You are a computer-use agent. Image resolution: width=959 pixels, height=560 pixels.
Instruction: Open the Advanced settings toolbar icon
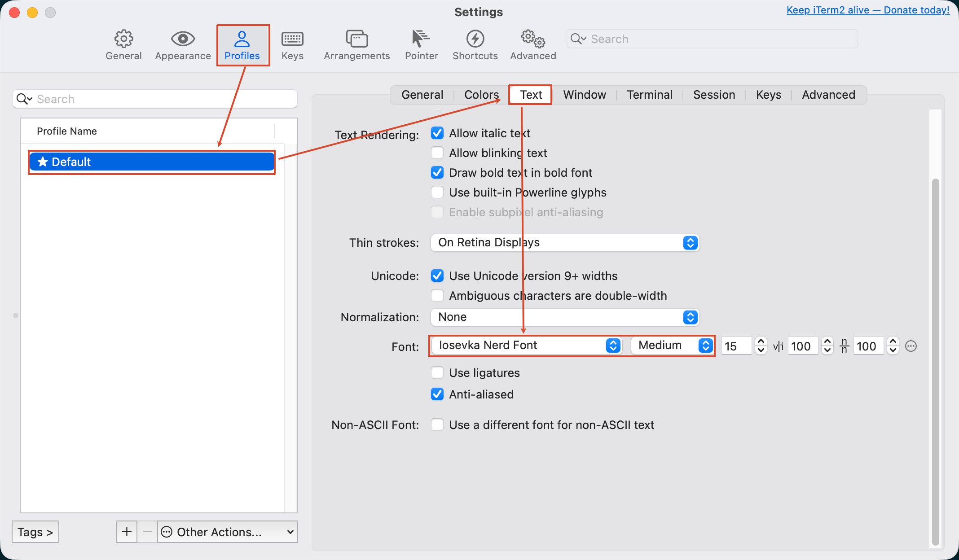(x=533, y=45)
